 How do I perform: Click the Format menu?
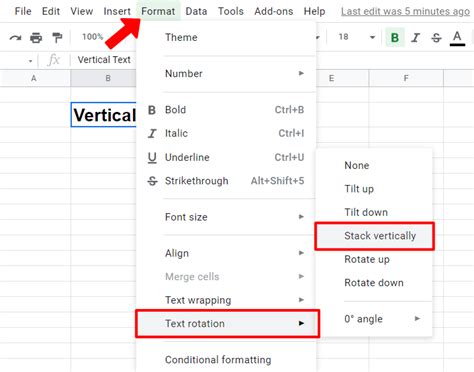(158, 11)
